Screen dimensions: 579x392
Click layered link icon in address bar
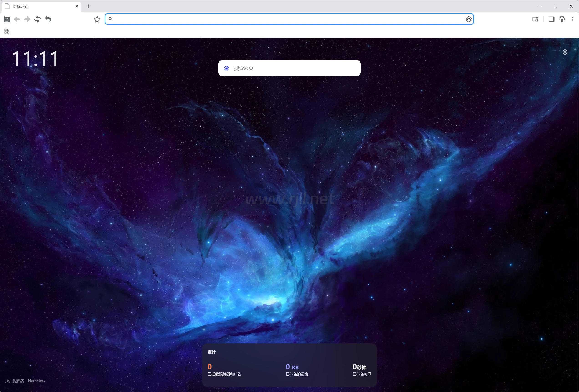pos(468,19)
